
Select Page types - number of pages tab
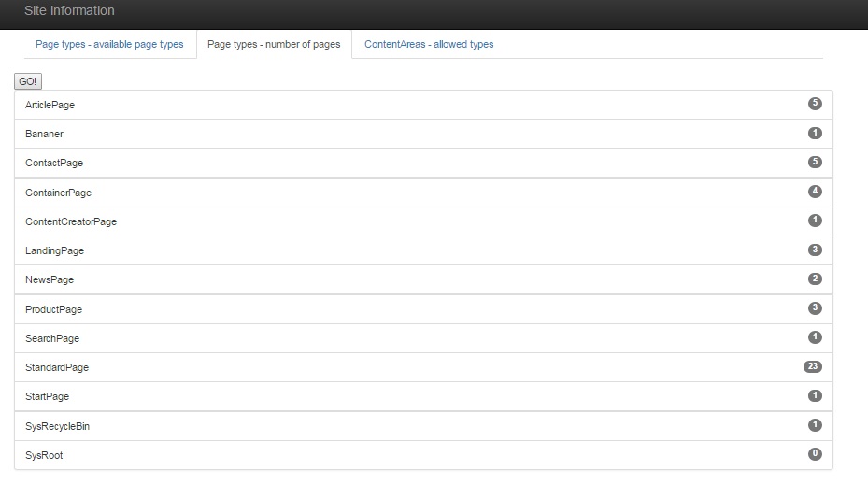pyautogui.click(x=274, y=44)
